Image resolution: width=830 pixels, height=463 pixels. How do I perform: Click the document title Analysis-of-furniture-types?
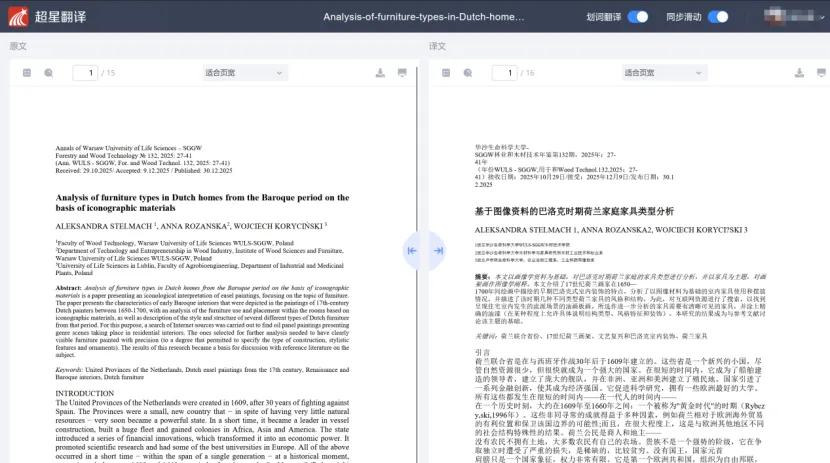423,17
